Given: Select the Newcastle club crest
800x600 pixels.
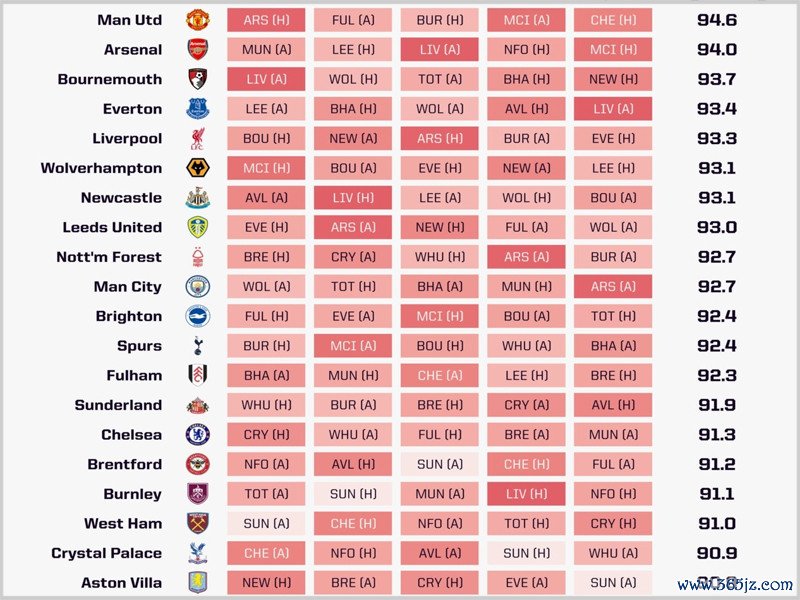Looking at the screenshot, I should point(197,198).
